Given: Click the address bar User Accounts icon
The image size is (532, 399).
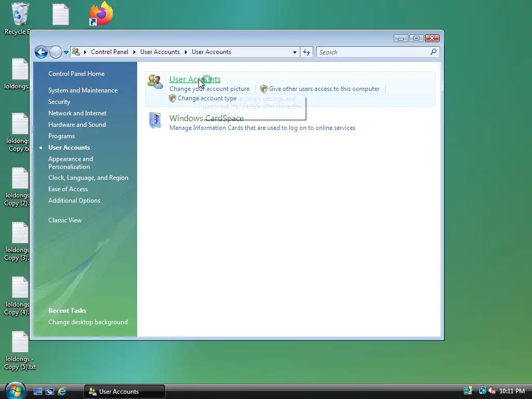Looking at the screenshot, I should click(x=76, y=52).
